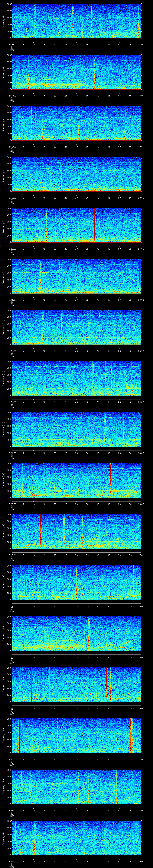Select the "25:00" end time label
The image size is (153, 868).
(141, 453)
